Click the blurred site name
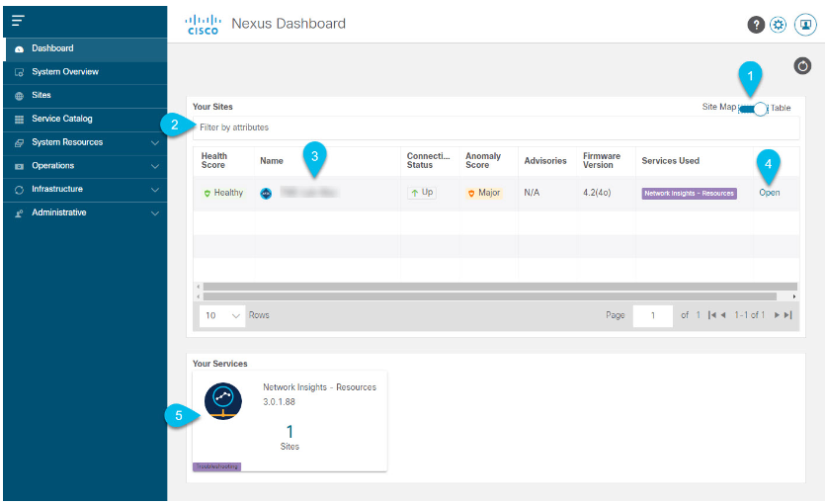This screenshot has height=504, width=826. [x=308, y=193]
